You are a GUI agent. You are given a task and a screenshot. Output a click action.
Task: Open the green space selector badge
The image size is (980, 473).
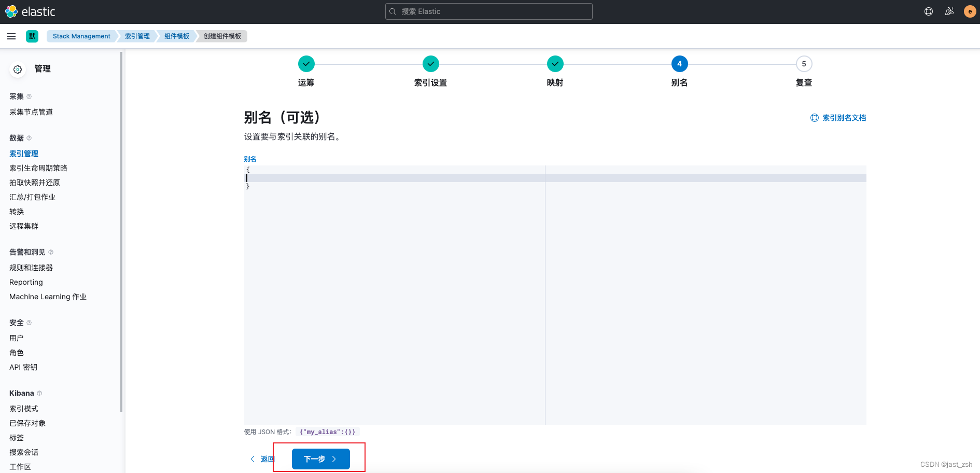pyautogui.click(x=32, y=36)
